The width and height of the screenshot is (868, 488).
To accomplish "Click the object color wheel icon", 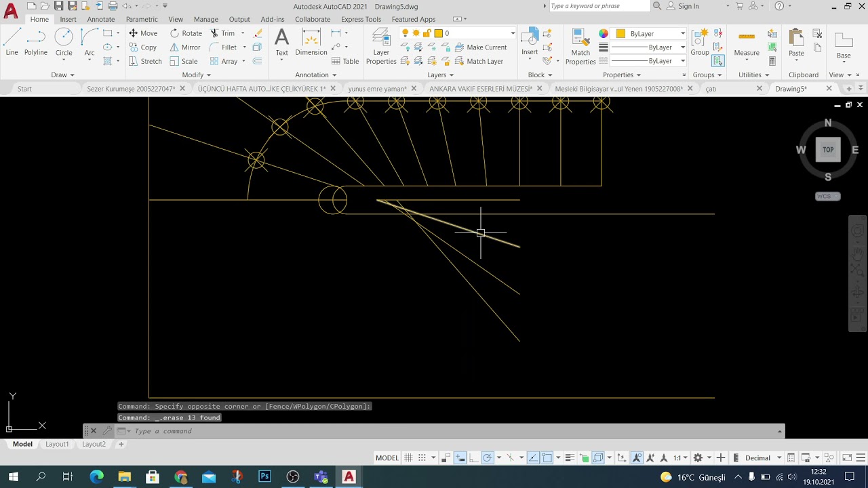I will (x=604, y=33).
